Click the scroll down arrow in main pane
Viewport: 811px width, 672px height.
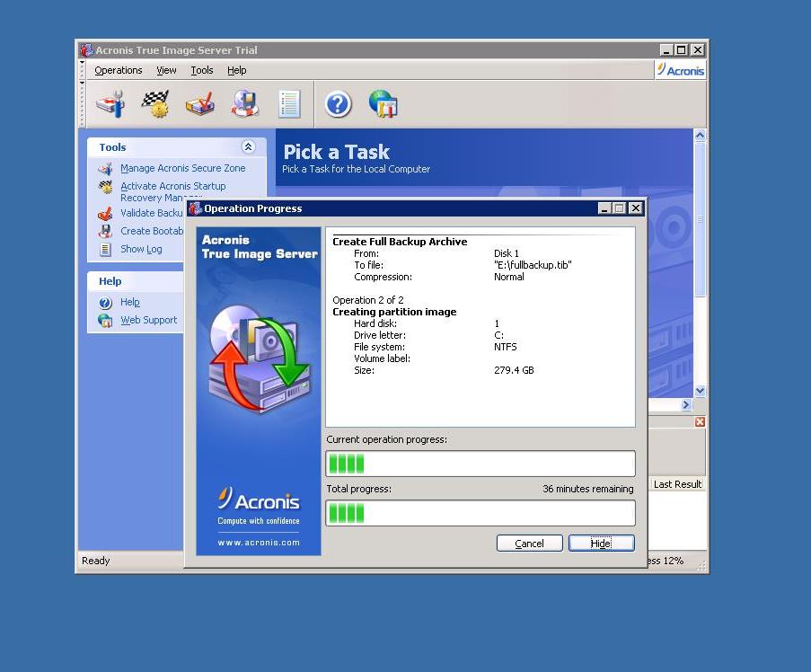tap(700, 391)
